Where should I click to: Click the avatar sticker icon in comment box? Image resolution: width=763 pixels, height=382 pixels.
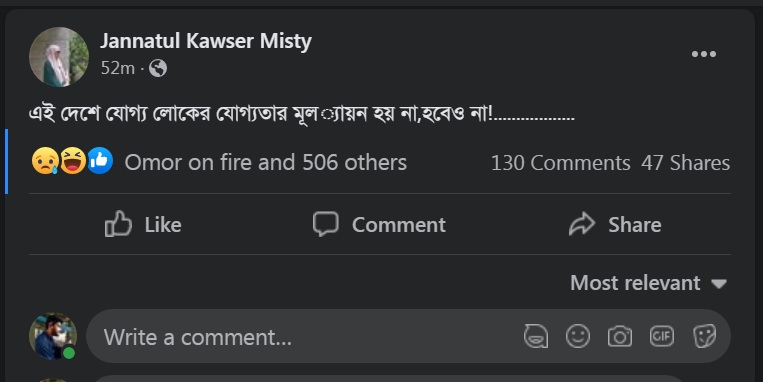pyautogui.click(x=536, y=336)
